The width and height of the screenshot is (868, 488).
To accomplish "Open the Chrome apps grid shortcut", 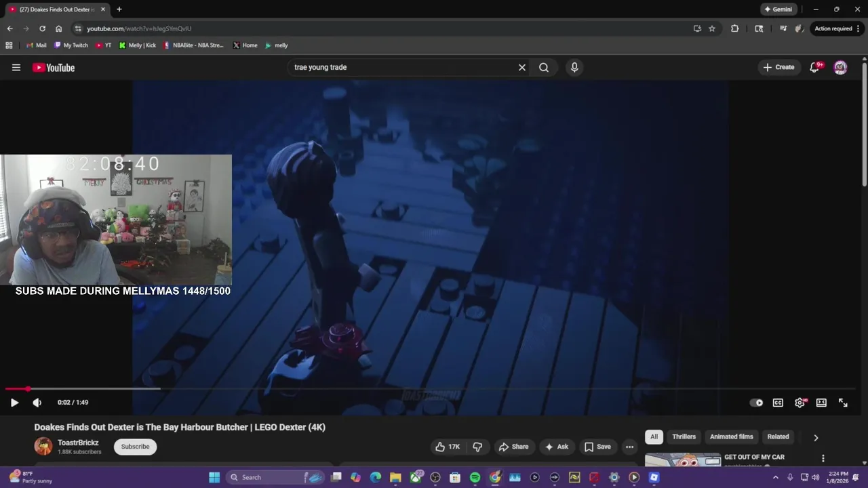I will (9, 45).
